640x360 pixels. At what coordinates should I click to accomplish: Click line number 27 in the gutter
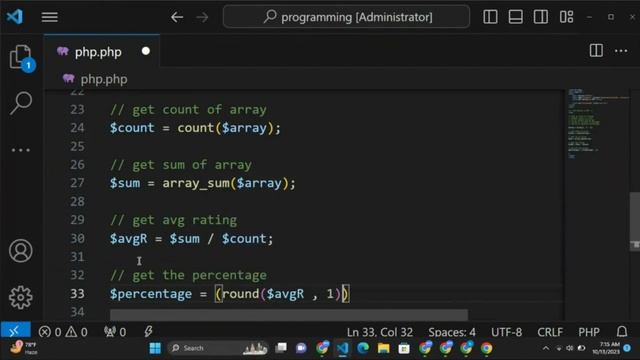click(x=77, y=183)
